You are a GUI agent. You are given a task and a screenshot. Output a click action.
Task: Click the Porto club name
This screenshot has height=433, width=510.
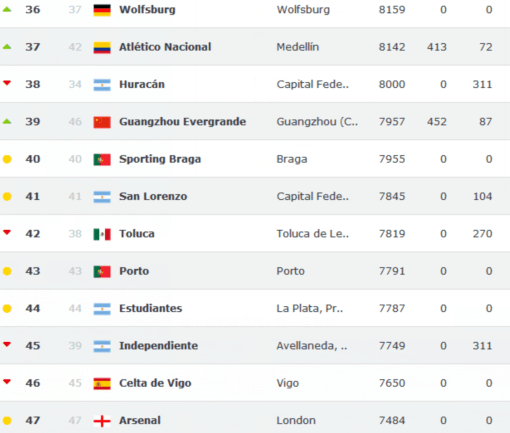134,271
